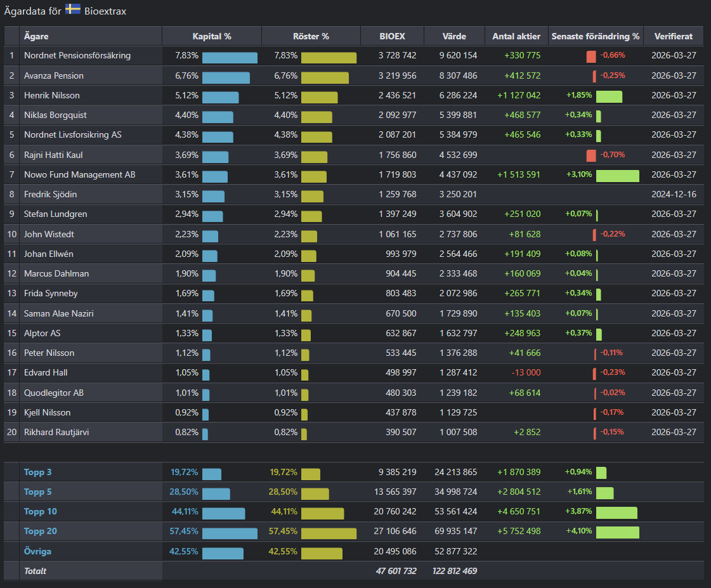Click the negative share change -13 000

point(526,373)
